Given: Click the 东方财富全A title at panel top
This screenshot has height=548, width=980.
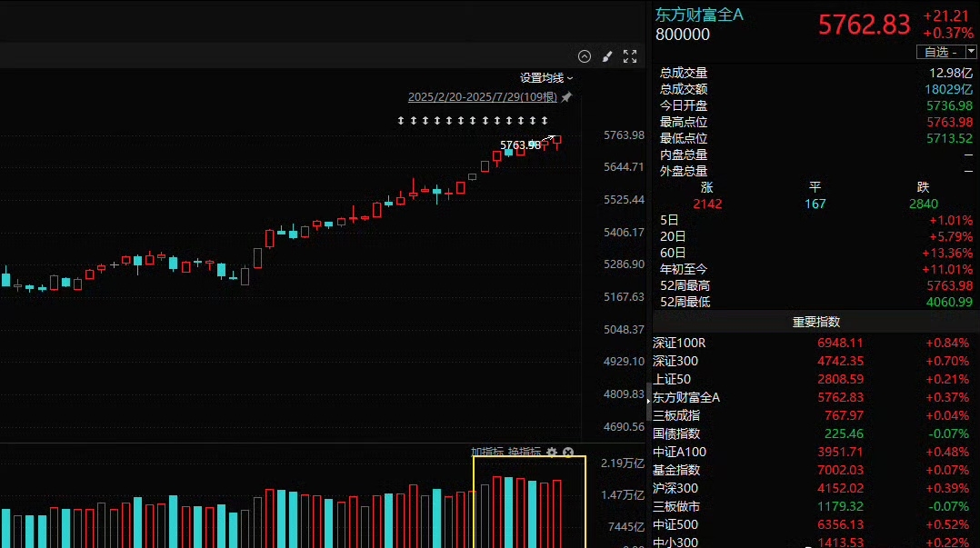Looking at the screenshot, I should click(x=699, y=15).
